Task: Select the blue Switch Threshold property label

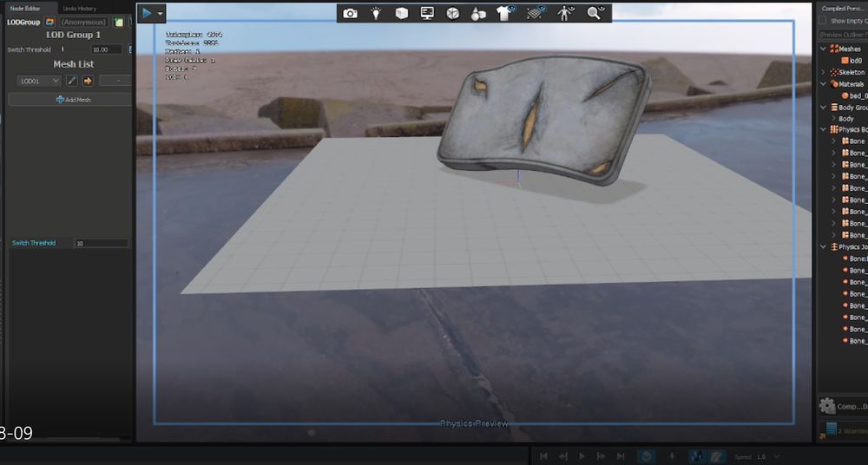Action: [x=34, y=243]
